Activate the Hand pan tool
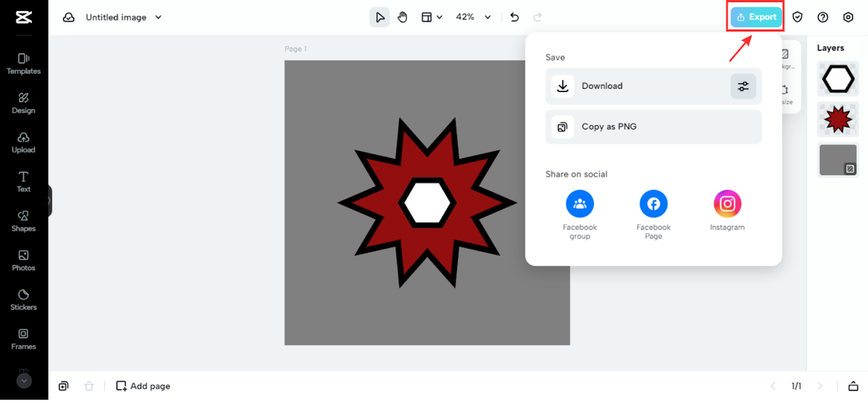The width and height of the screenshot is (868, 403). click(x=403, y=17)
